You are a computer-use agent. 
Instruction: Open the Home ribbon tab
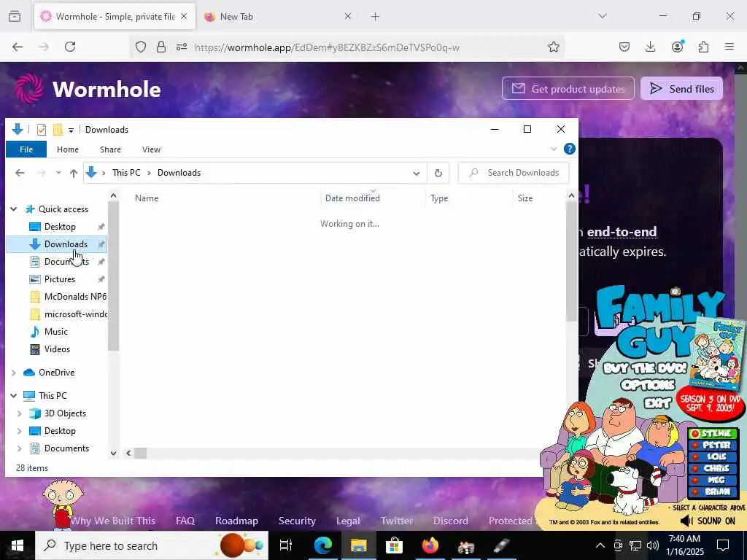(68, 149)
